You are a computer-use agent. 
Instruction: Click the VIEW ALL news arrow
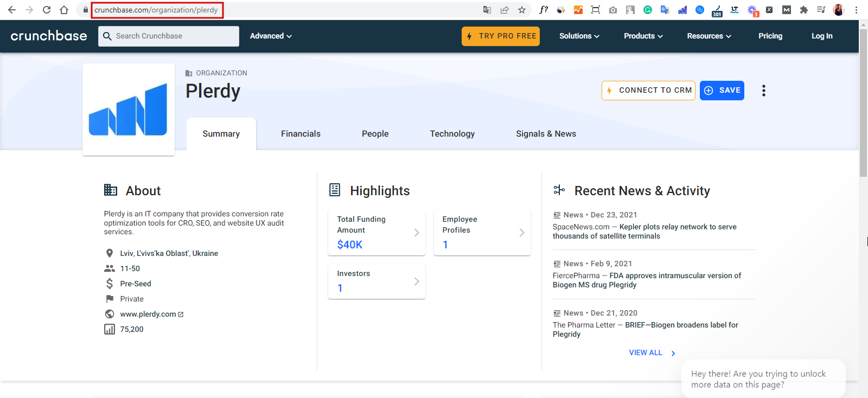673,353
